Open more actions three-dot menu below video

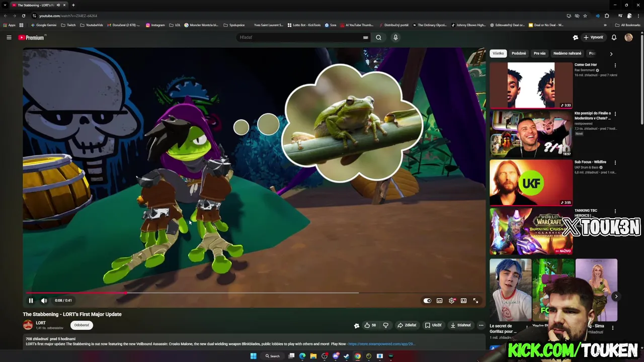pyautogui.click(x=481, y=325)
